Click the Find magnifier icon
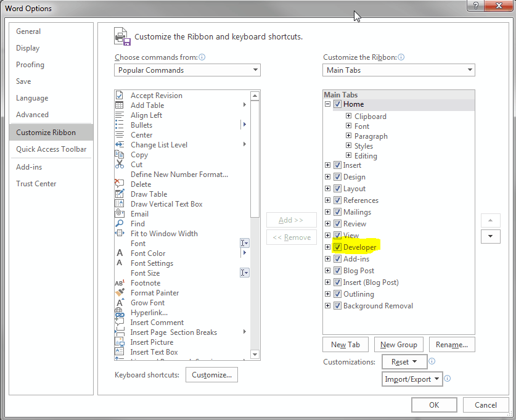The height and width of the screenshot is (420, 516). [120, 223]
